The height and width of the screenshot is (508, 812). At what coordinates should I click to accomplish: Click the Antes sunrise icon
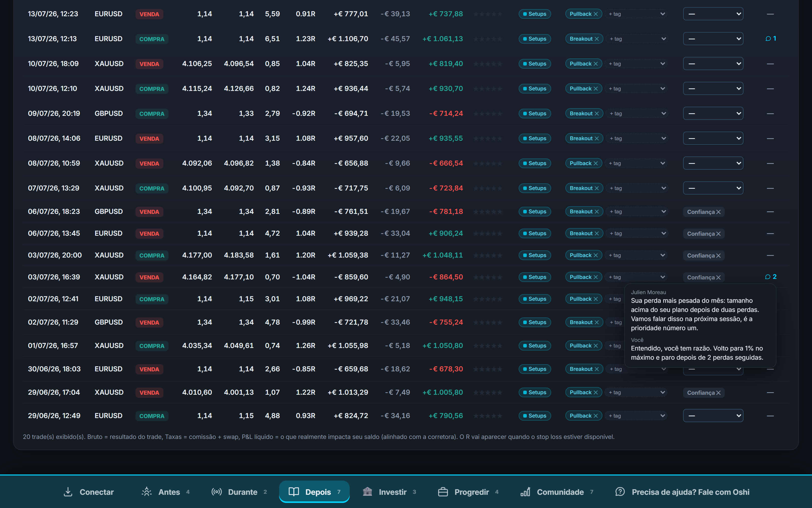click(147, 492)
